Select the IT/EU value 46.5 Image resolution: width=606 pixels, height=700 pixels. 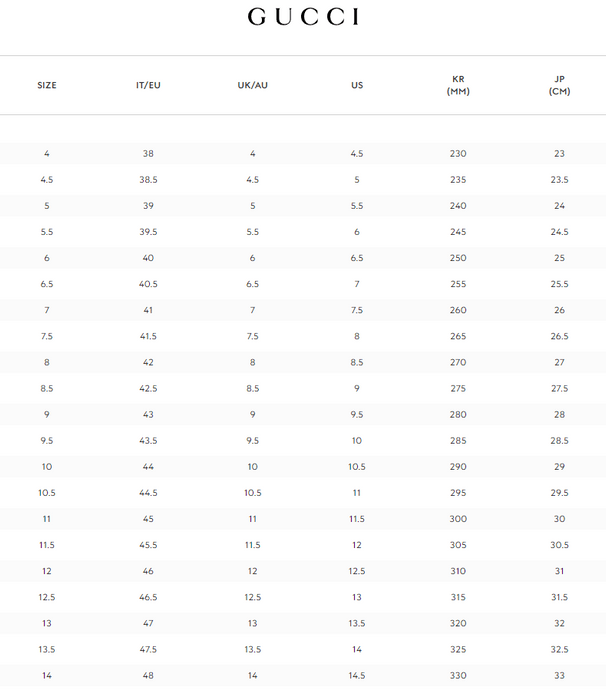click(148, 597)
